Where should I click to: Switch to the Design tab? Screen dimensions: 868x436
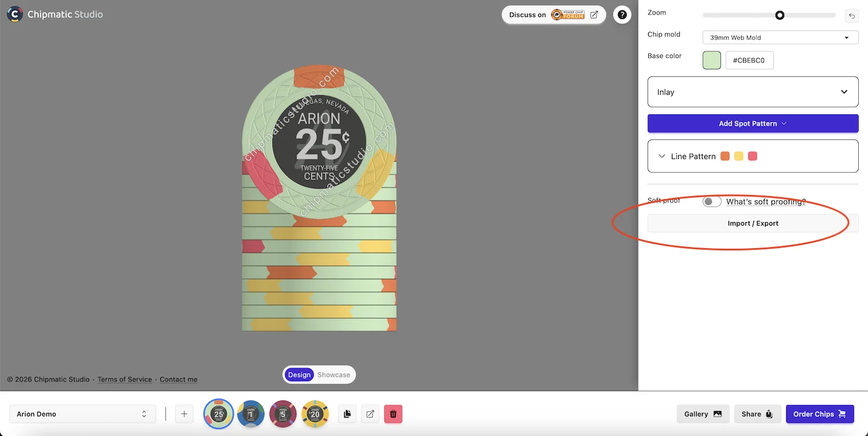[299, 375]
